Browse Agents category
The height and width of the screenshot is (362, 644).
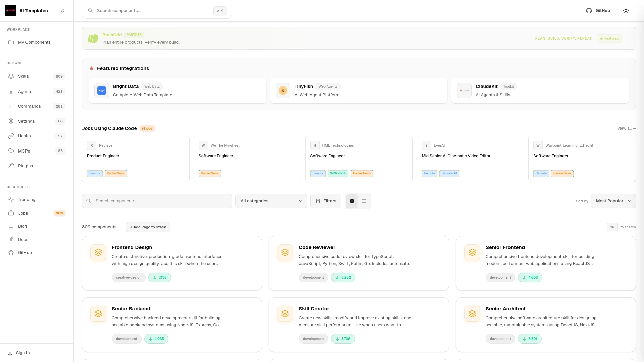37,91
